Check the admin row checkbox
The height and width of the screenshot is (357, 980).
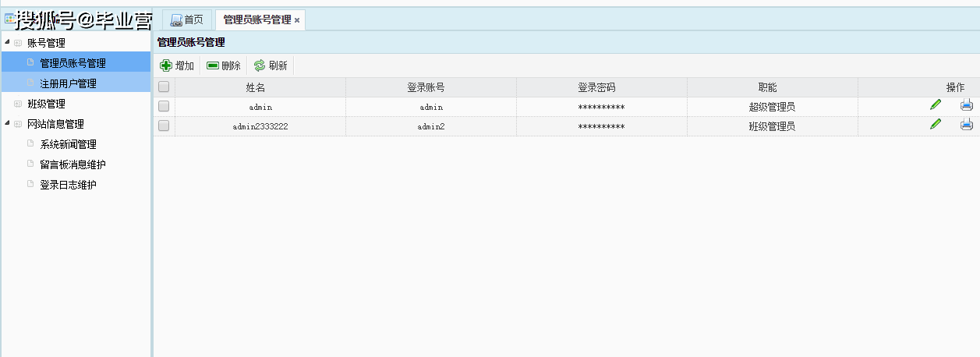point(164,106)
